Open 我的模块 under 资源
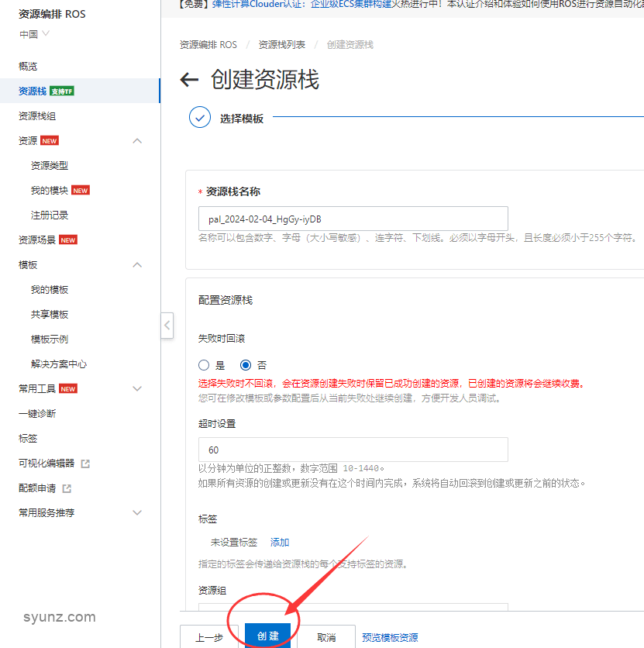This screenshot has width=644, height=648. [x=50, y=191]
